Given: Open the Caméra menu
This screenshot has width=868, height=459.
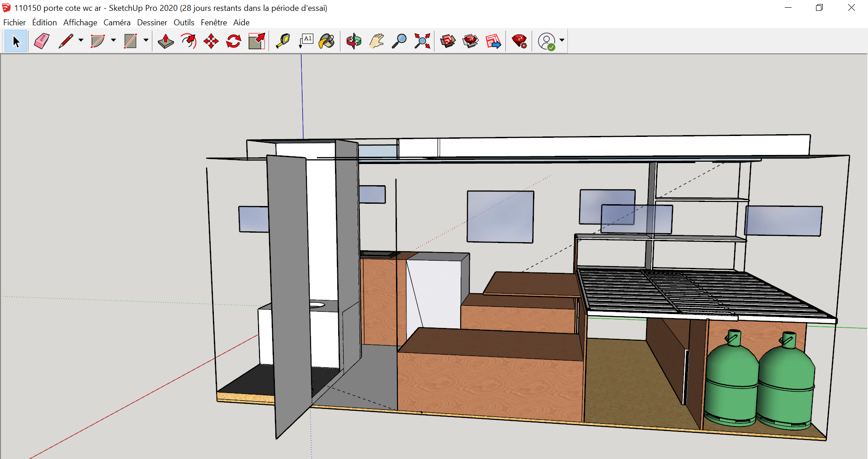Looking at the screenshot, I should pyautogui.click(x=117, y=23).
